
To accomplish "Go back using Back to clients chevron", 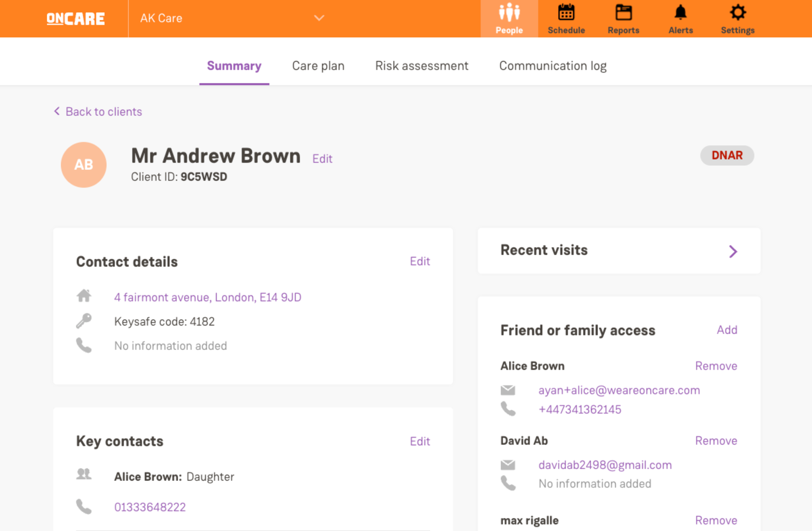I will point(57,112).
